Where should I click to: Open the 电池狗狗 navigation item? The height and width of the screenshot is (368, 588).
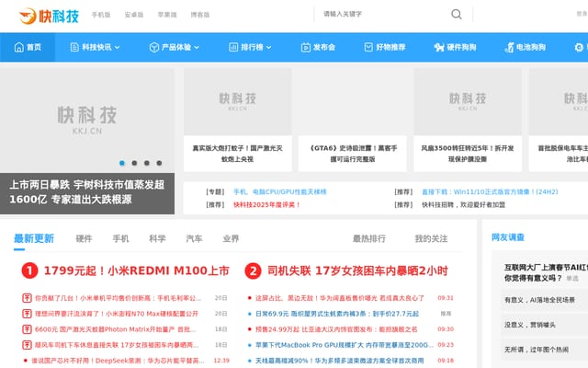tap(525, 47)
